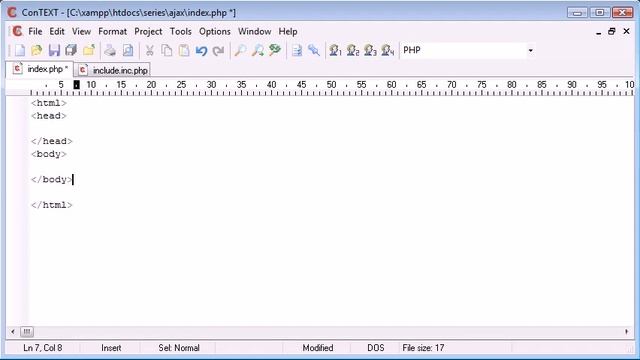The height and width of the screenshot is (360, 640).
Task: Open the View menu
Action: [81, 31]
